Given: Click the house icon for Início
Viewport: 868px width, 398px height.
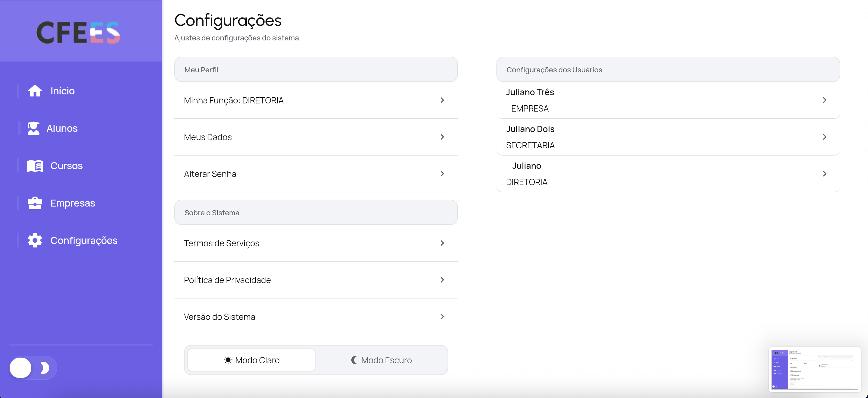Looking at the screenshot, I should [35, 91].
